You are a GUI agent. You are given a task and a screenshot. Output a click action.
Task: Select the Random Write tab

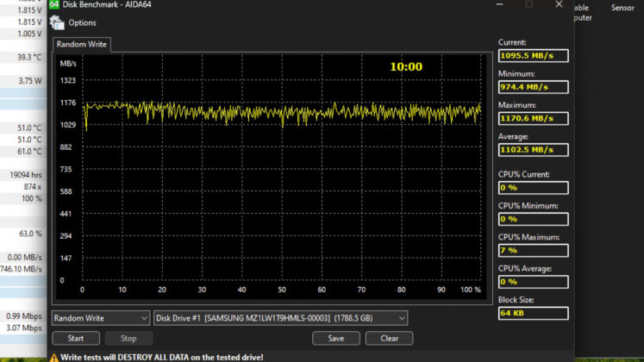(81, 44)
